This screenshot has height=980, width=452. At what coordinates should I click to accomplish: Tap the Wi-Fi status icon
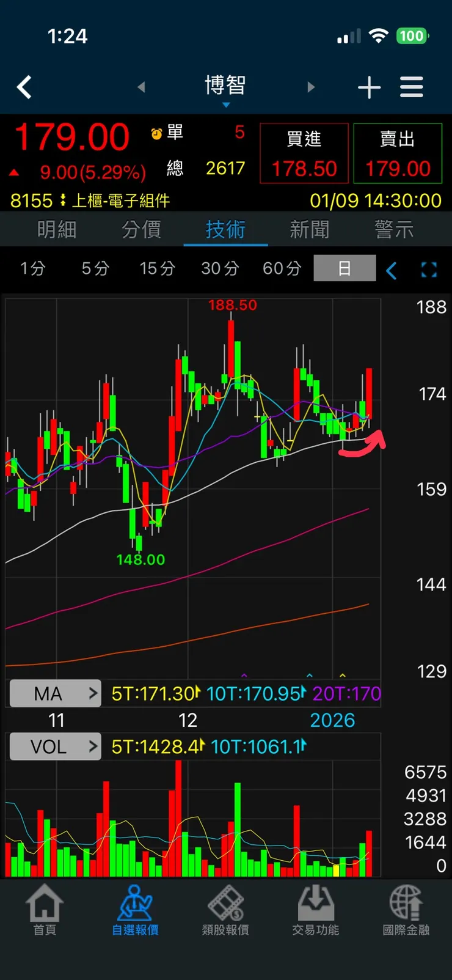coord(379,36)
